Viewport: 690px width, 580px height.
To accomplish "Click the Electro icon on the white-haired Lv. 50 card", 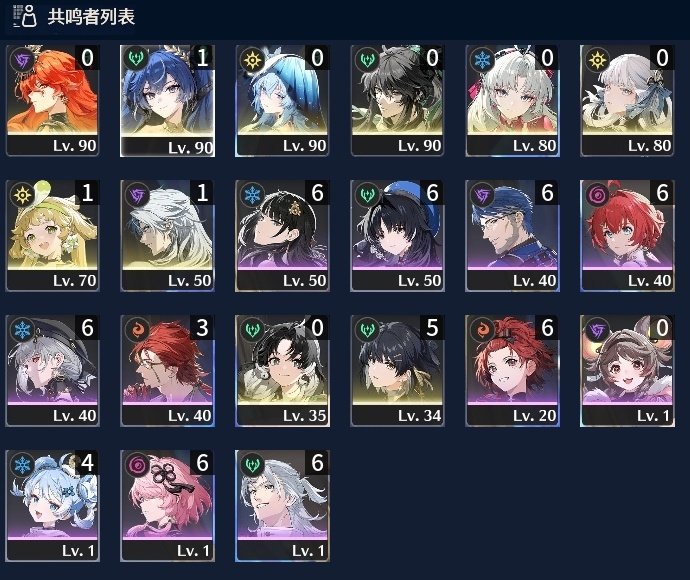I will point(137,195).
